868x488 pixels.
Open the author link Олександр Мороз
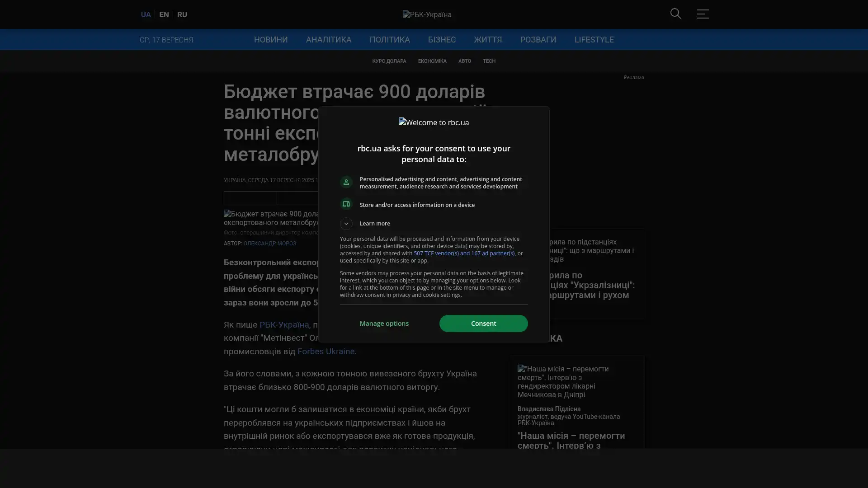[x=269, y=244]
